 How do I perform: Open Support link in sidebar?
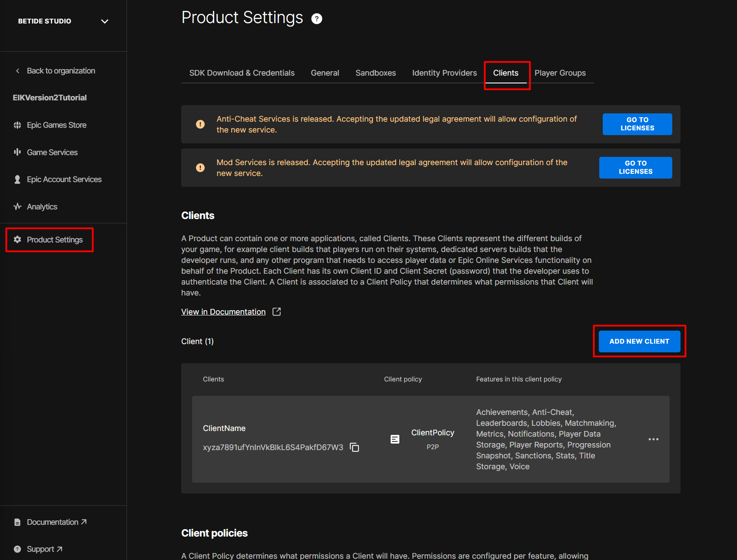pos(44,549)
